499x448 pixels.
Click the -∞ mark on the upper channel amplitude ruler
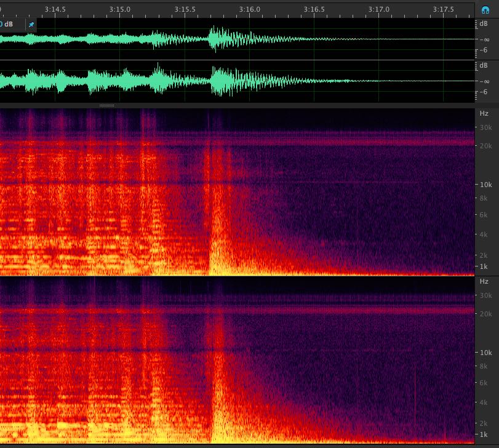coord(484,39)
